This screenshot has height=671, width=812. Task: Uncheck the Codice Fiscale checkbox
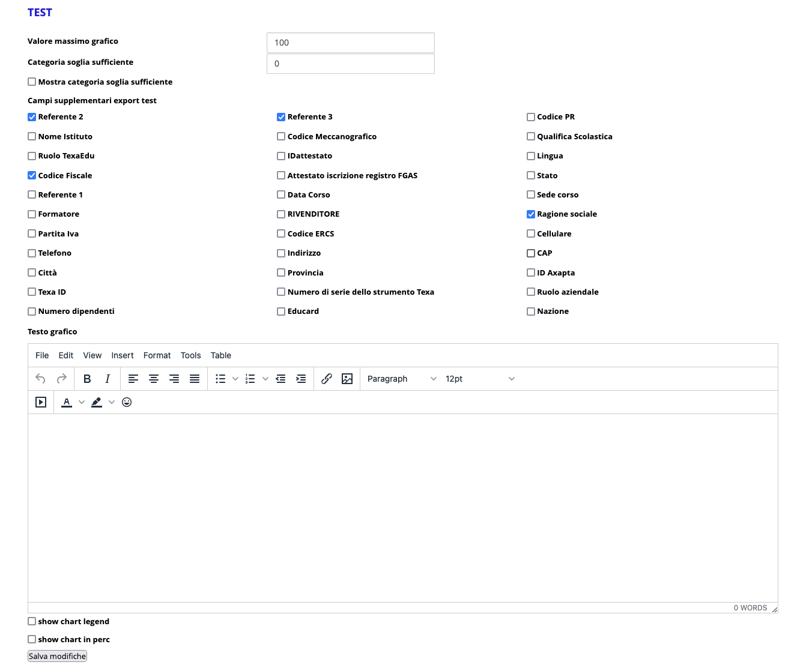[x=32, y=175]
